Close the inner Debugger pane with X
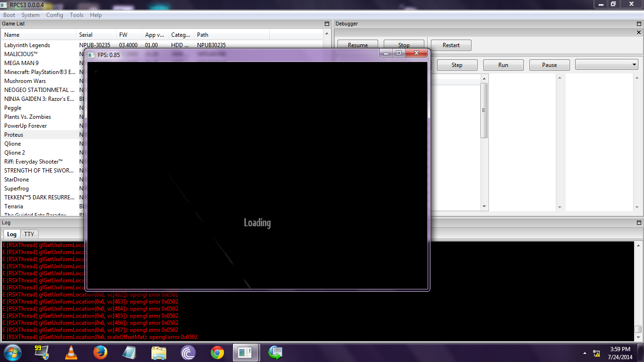Screen dimensions: 644x362 [639, 33]
